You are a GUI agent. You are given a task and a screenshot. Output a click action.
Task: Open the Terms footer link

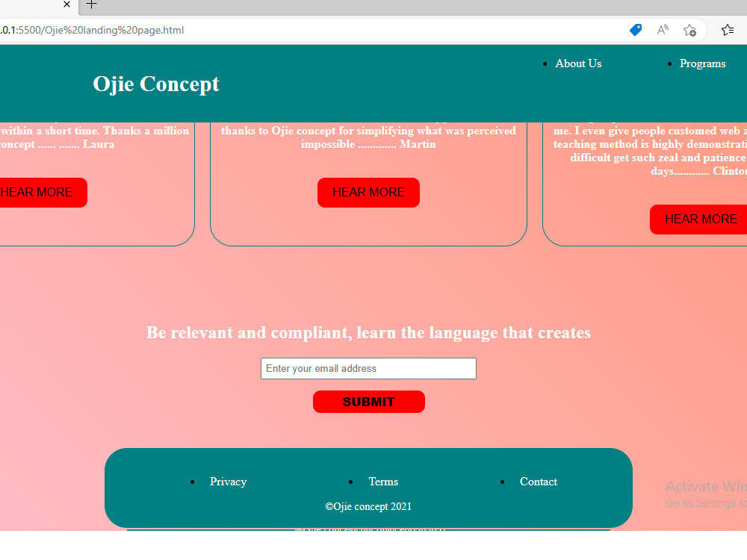(x=383, y=482)
